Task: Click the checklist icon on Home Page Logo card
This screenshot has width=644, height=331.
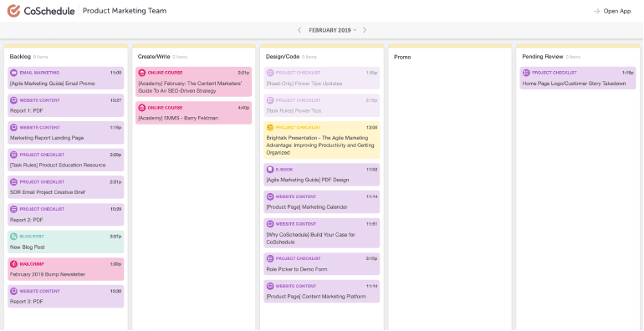Action: 526,73
